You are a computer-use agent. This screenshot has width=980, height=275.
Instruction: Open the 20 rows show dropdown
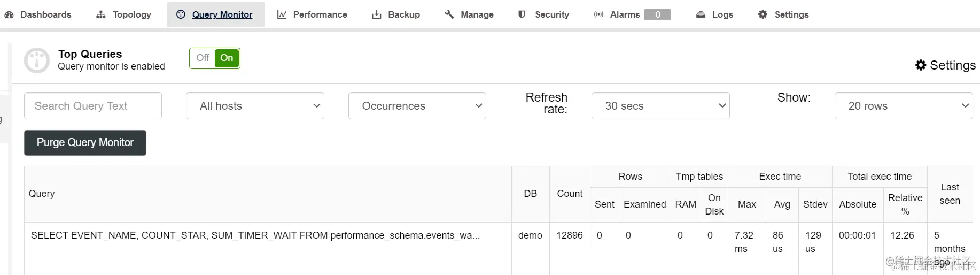point(903,106)
